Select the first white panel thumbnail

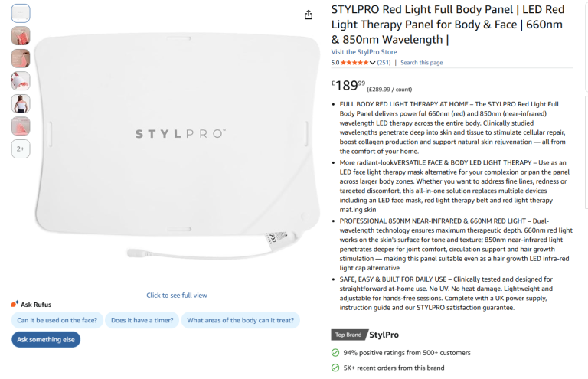[21, 14]
